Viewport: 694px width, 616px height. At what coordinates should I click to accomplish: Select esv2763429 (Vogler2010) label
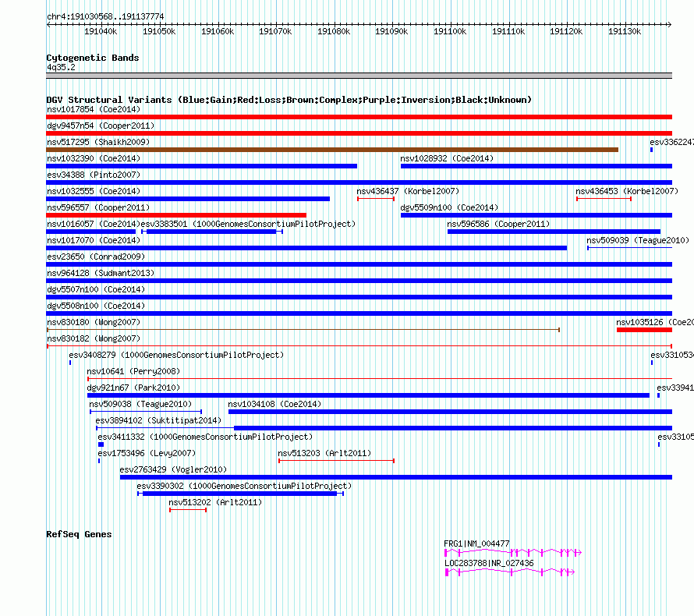[173, 469]
